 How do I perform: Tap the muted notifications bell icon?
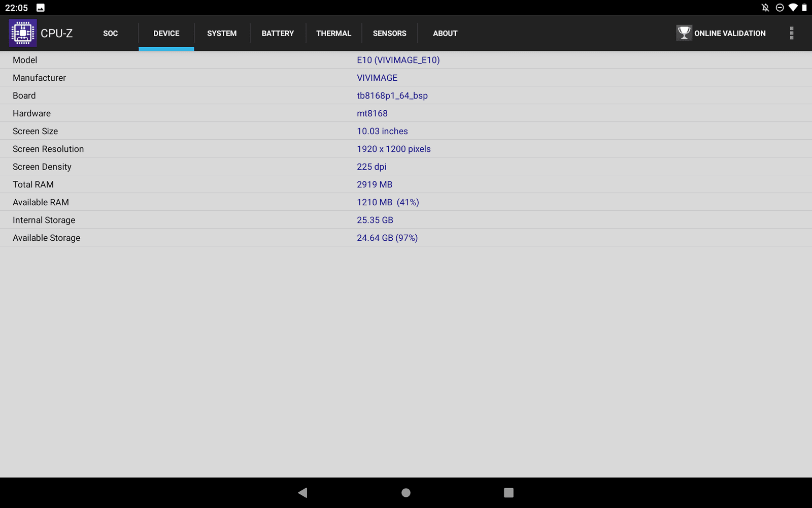pyautogui.click(x=765, y=8)
